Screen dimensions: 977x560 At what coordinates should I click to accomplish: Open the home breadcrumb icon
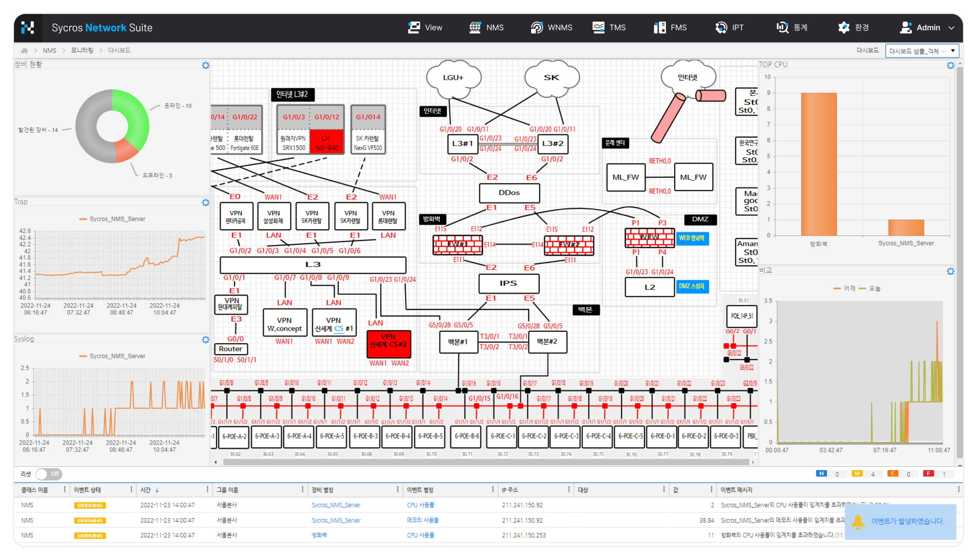(24, 50)
